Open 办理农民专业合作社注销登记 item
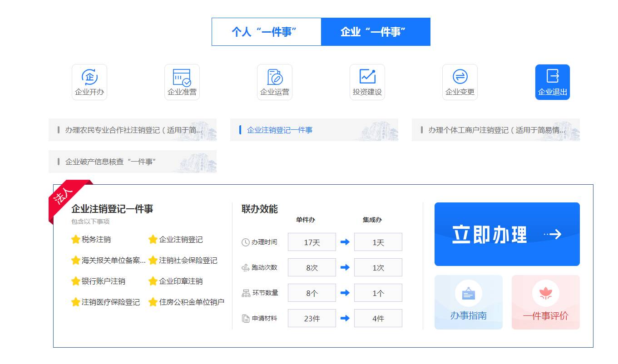The width and height of the screenshot is (618, 364). 133,130
